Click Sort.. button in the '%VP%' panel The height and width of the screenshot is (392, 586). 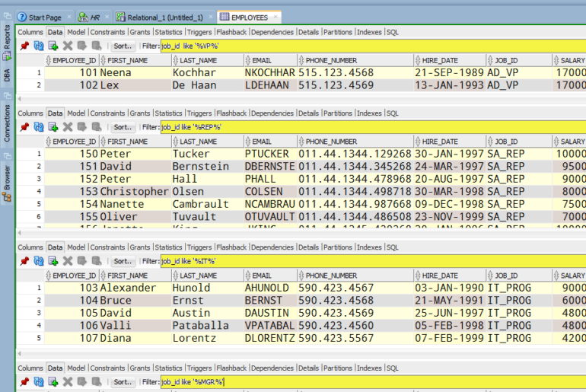point(123,46)
